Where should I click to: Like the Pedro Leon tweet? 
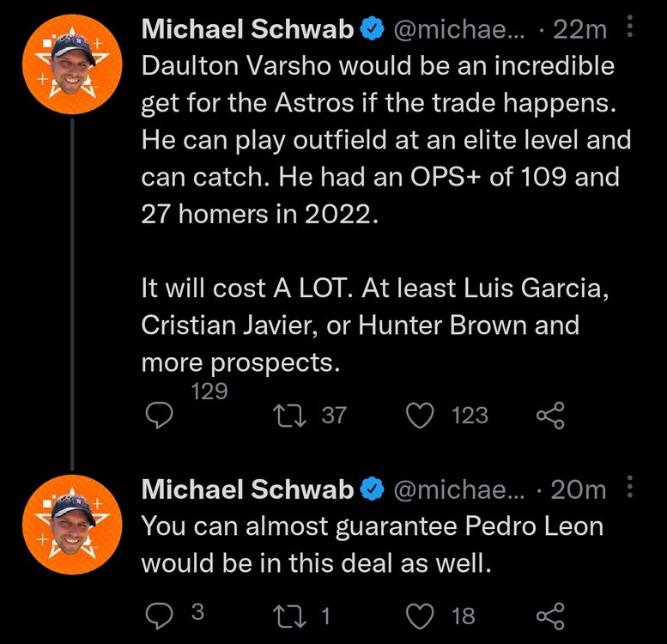[419, 615]
